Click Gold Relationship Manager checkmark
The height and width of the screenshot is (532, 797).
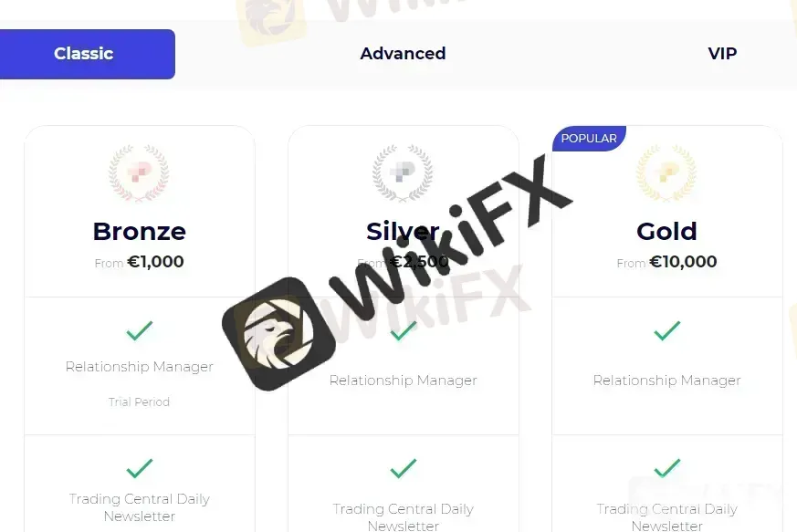pyautogui.click(x=666, y=330)
